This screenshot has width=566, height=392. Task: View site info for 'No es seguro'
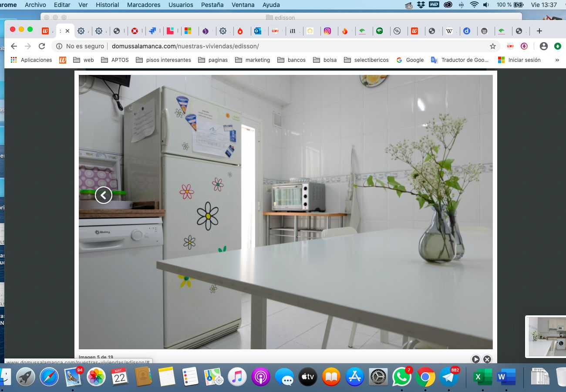pos(80,46)
